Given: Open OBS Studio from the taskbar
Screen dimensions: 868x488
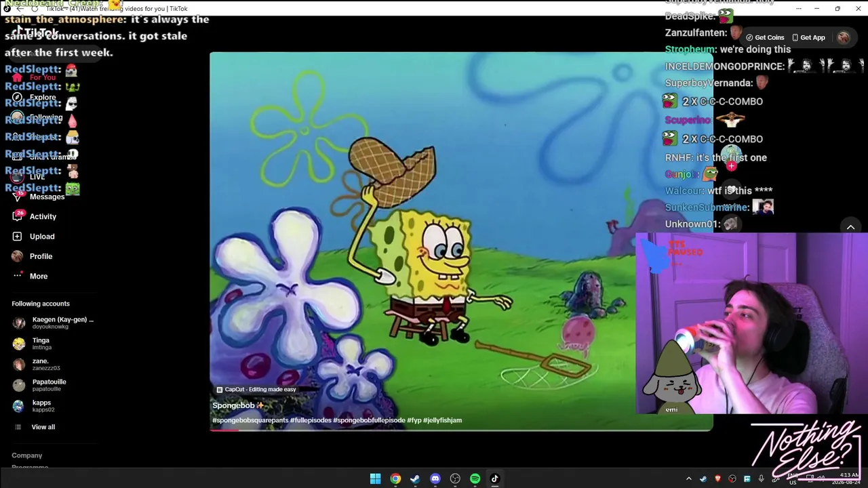Looking at the screenshot, I should (455, 479).
